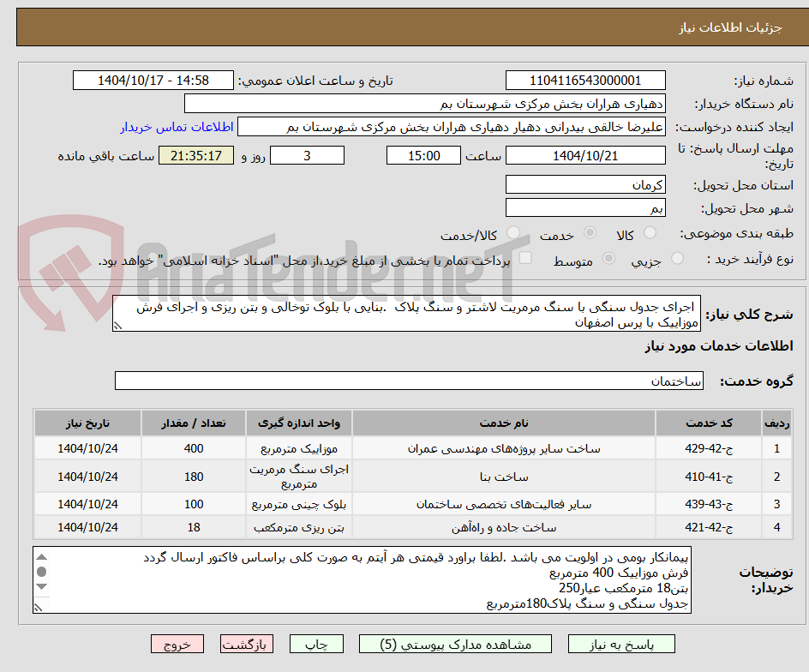Click the resize grip of شرح کلی نیاز box
Image resolution: width=809 pixels, height=672 pixels.
(117, 326)
